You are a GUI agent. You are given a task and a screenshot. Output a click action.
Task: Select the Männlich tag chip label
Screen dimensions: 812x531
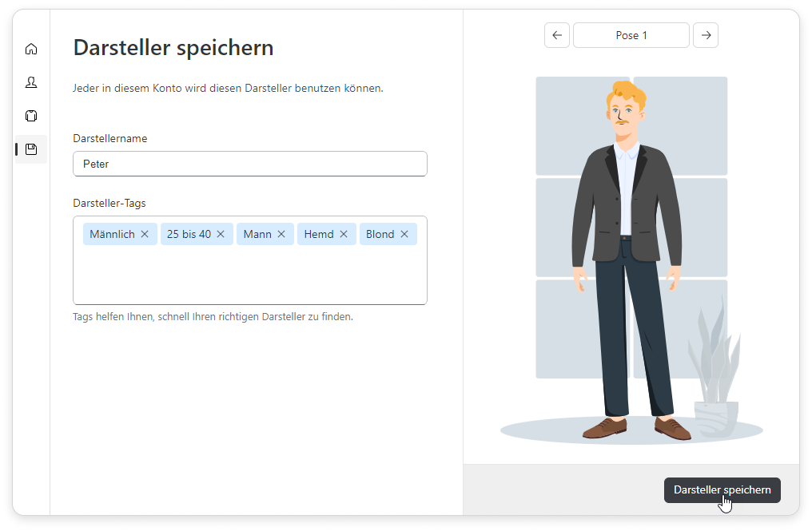112,234
